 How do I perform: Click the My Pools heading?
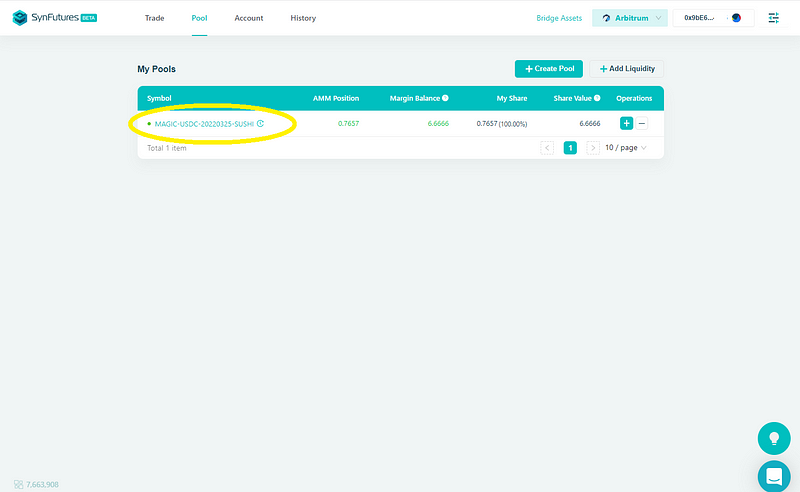coord(156,69)
